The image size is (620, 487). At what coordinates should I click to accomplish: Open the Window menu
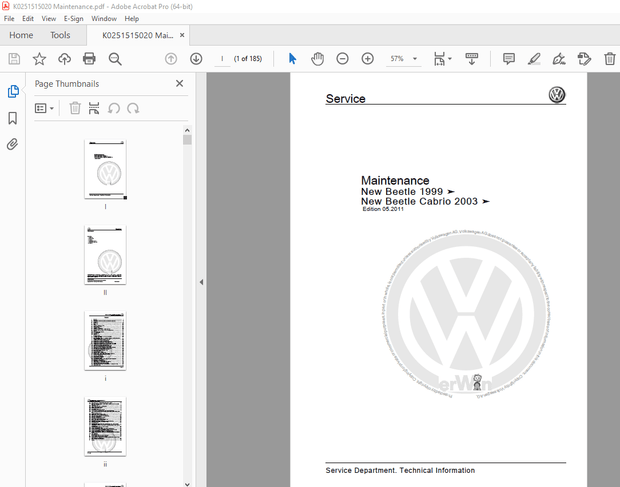point(104,19)
